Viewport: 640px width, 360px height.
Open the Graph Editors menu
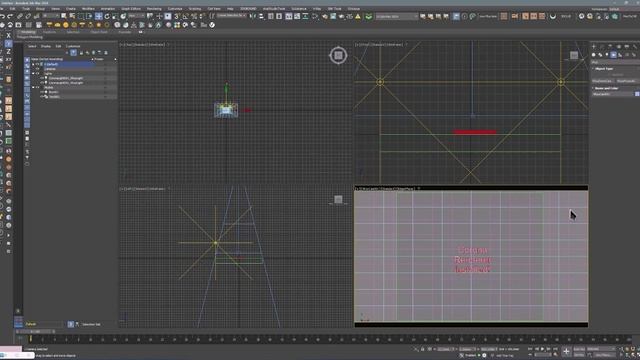point(131,9)
